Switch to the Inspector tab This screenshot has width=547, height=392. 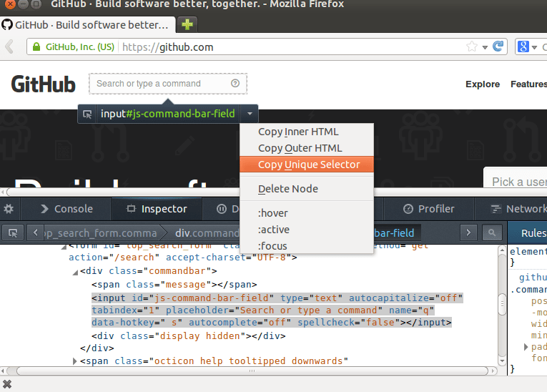click(x=157, y=209)
